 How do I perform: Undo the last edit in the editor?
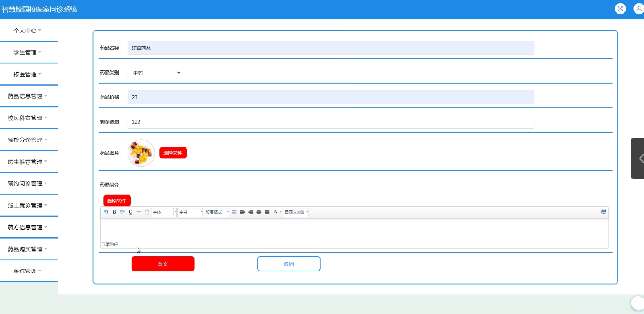coord(106,212)
